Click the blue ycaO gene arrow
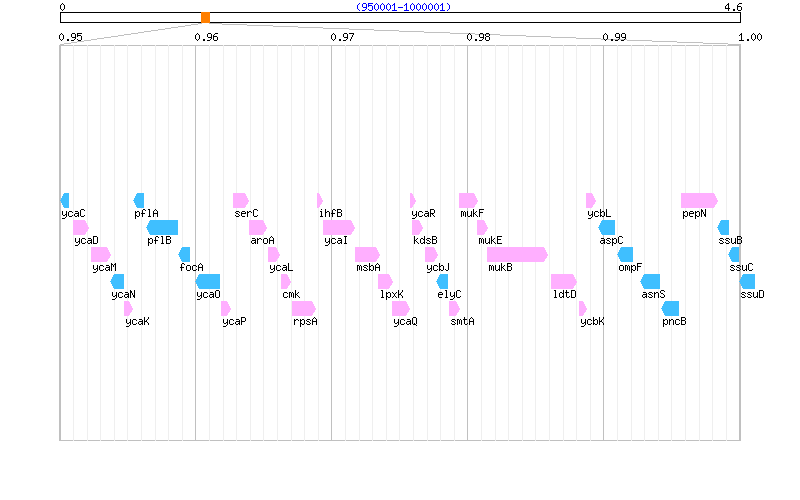The image size is (800, 500). 208,281
